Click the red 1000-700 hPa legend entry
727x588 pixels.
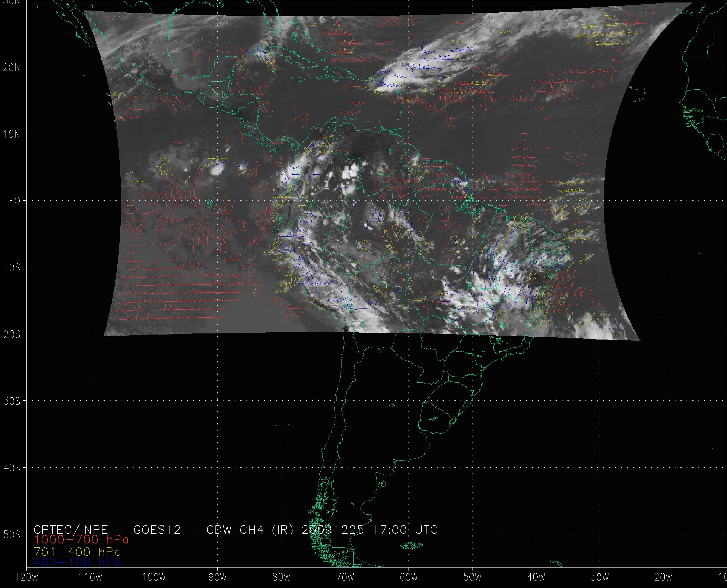click(81, 540)
